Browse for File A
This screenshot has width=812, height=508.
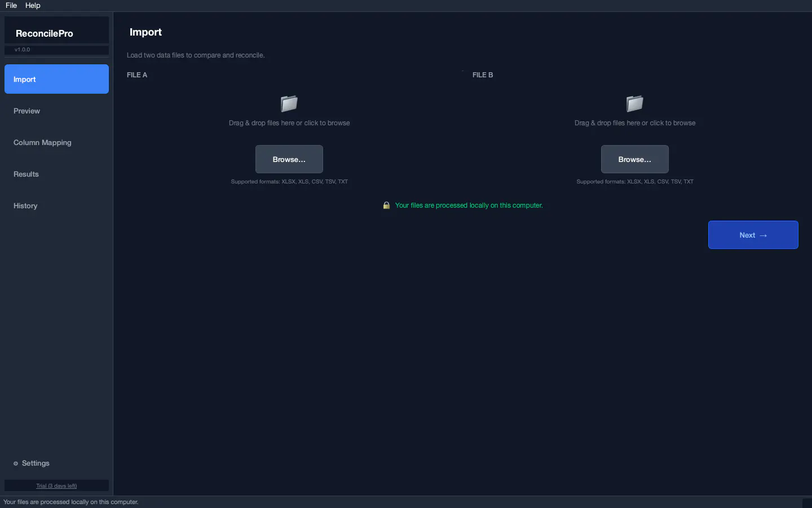pyautogui.click(x=289, y=159)
